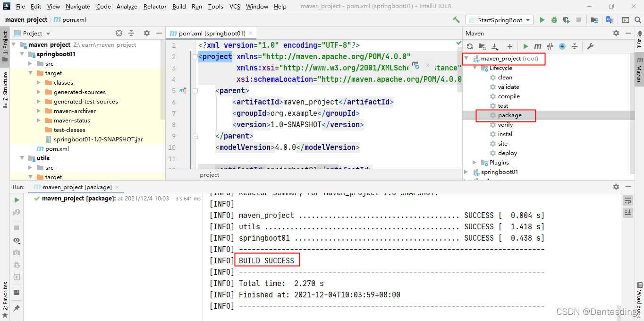
Task: Click the Project panel vertical scrollbar
Action: pyautogui.click(x=163, y=80)
